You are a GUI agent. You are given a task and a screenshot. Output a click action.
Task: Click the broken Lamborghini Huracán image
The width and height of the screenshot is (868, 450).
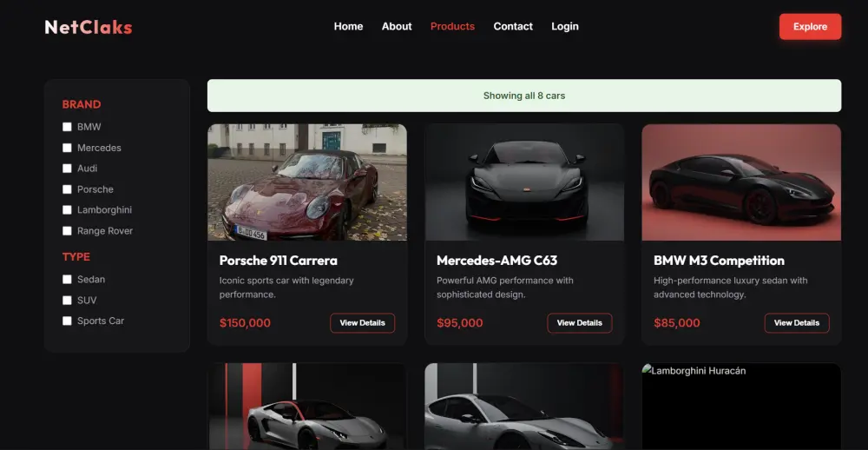pos(741,407)
